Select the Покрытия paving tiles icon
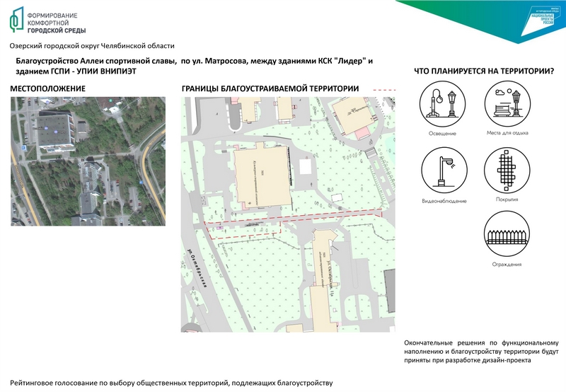This screenshot has width=566, height=392. (x=507, y=171)
